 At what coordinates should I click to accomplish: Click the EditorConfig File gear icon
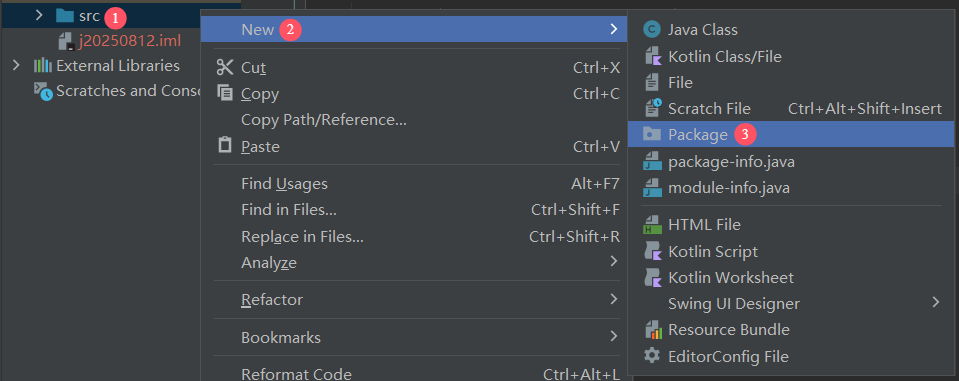click(x=653, y=356)
